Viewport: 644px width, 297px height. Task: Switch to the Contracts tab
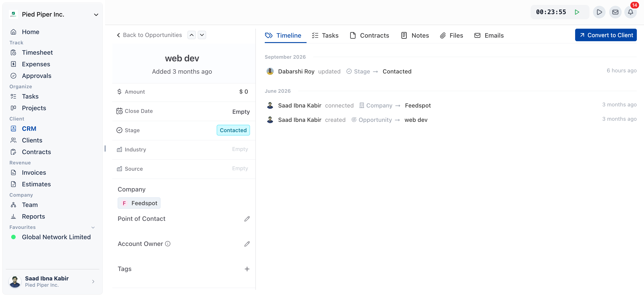[x=369, y=36]
